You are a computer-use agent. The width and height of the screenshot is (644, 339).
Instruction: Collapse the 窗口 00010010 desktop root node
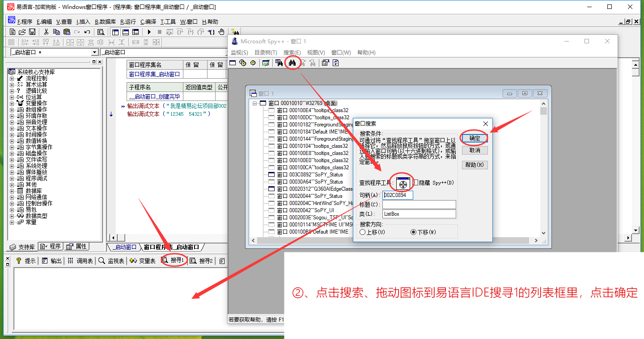255,103
